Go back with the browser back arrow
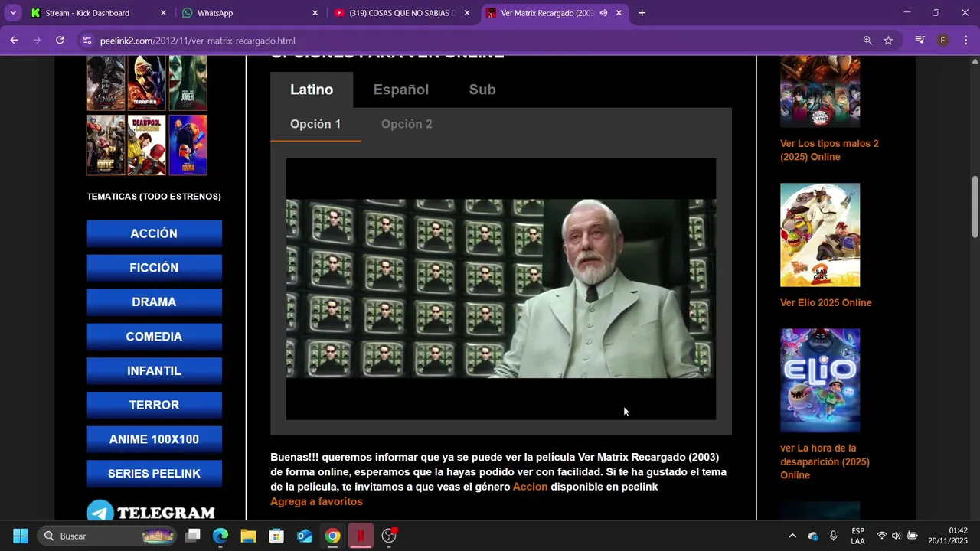The image size is (980, 551). pos(14,41)
